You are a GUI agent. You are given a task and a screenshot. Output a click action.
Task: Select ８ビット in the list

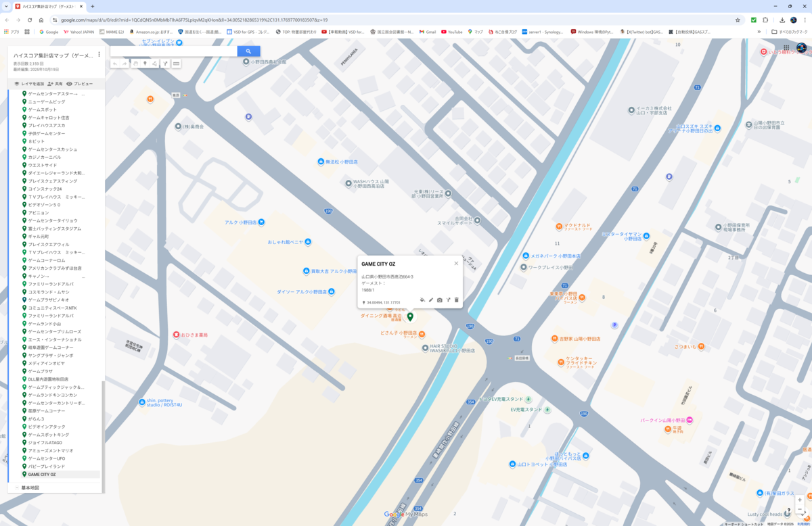[x=37, y=141]
